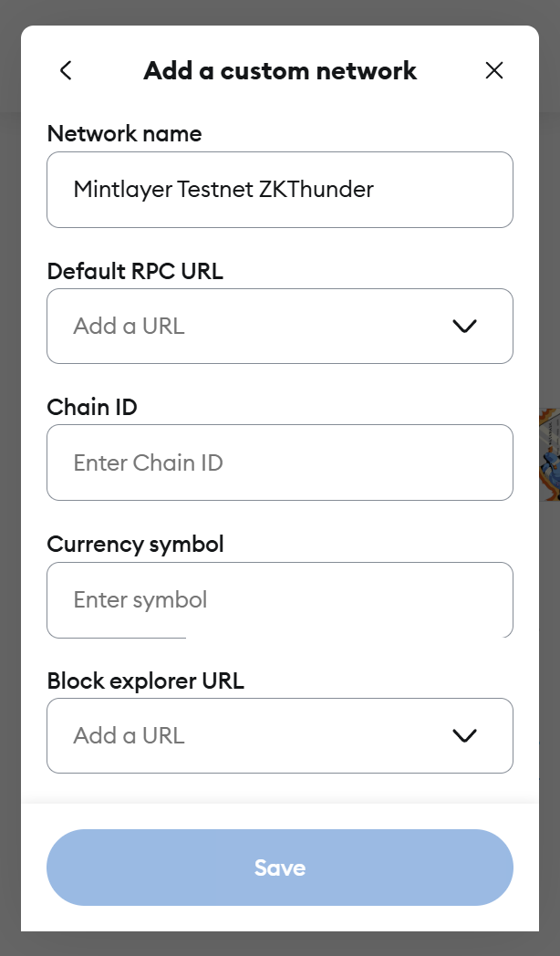This screenshot has width=560, height=956.
Task: Click the 'Block explorer URL' label
Action: coord(146,681)
